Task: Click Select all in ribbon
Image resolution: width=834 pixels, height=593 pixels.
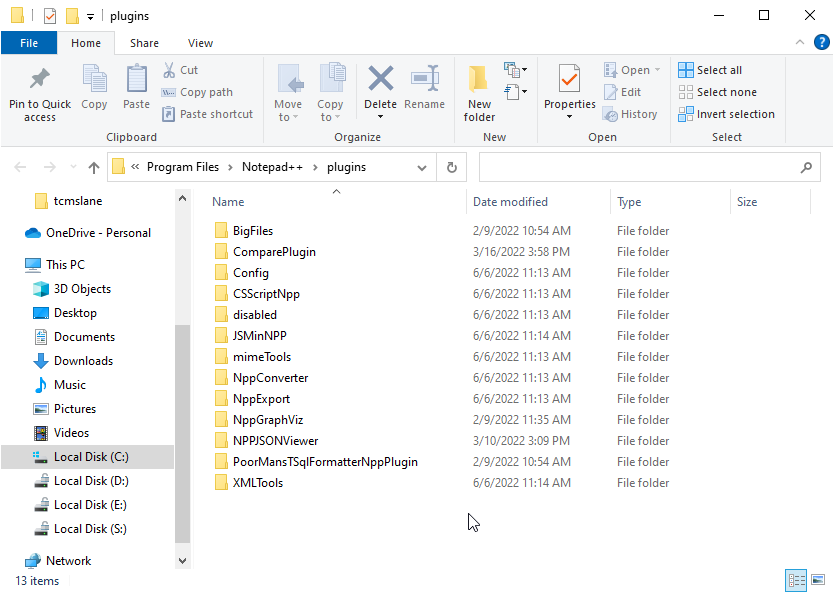Action: click(x=710, y=70)
